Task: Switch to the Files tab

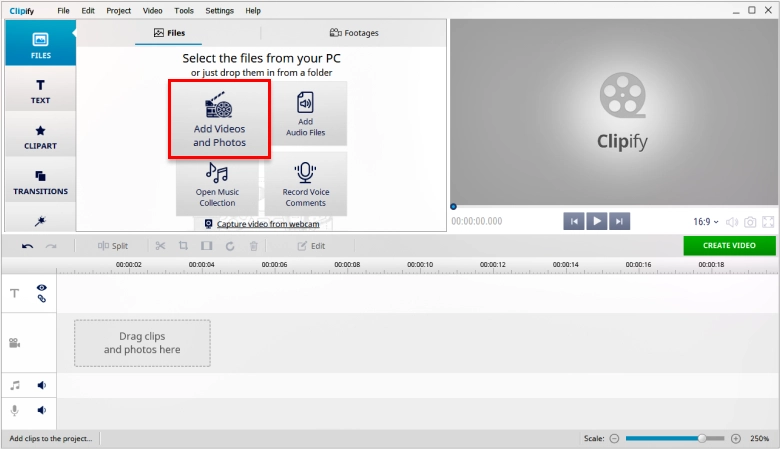Action: 169,33
